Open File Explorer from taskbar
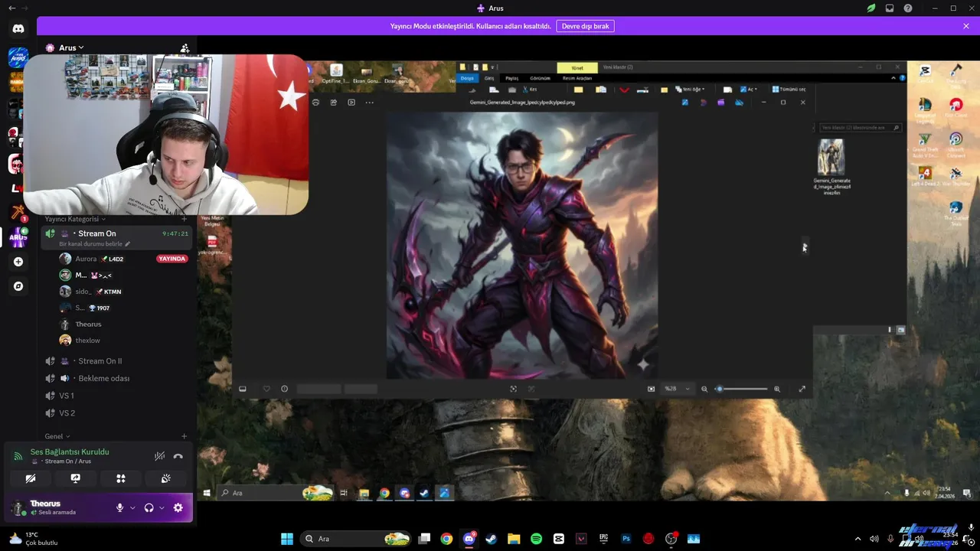 pos(514,539)
